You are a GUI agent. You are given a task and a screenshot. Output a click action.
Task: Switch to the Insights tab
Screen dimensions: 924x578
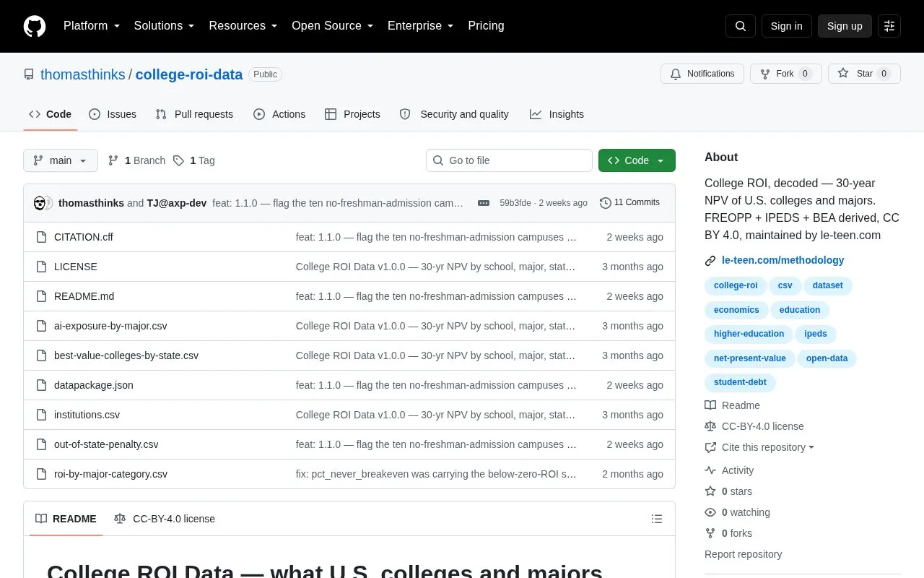(557, 114)
